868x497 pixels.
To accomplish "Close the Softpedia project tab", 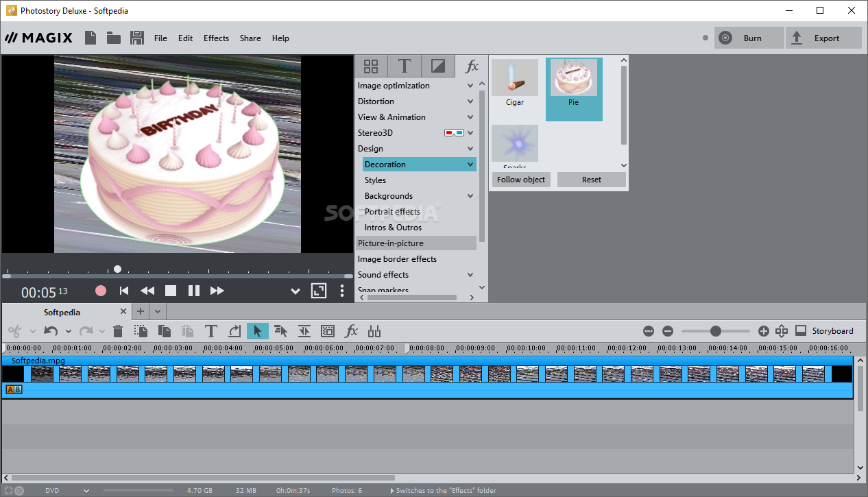I will 123,312.
